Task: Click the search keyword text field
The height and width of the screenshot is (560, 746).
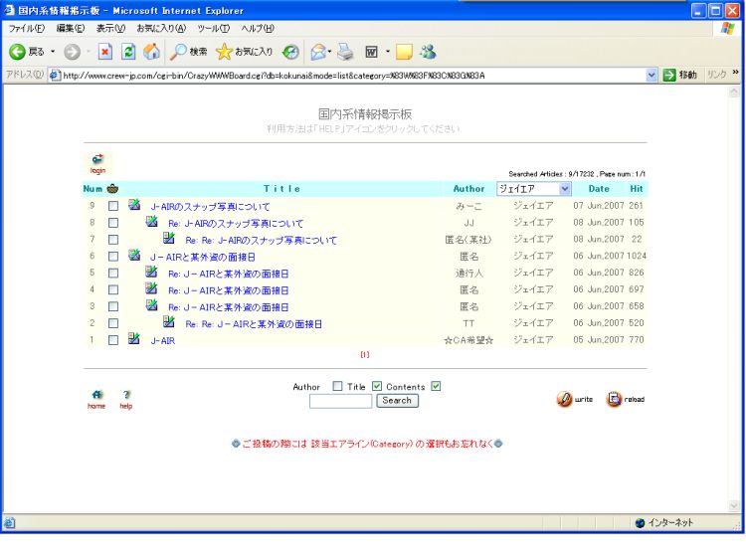Action: point(340,401)
